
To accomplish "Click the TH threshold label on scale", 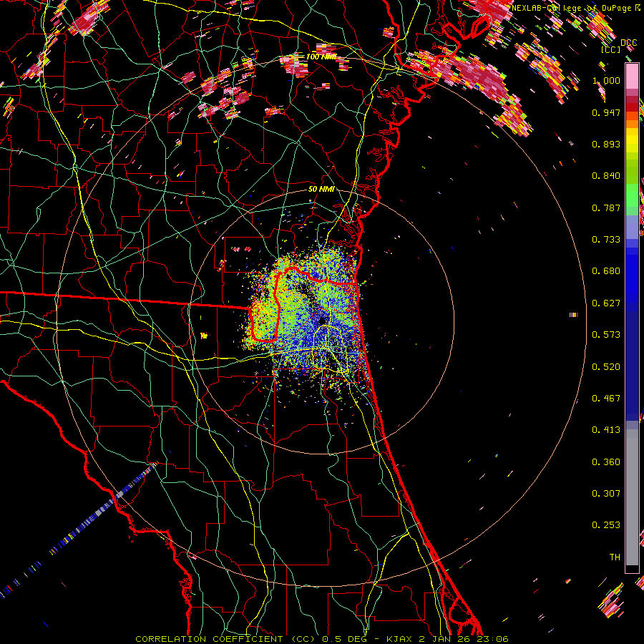I will [615, 557].
